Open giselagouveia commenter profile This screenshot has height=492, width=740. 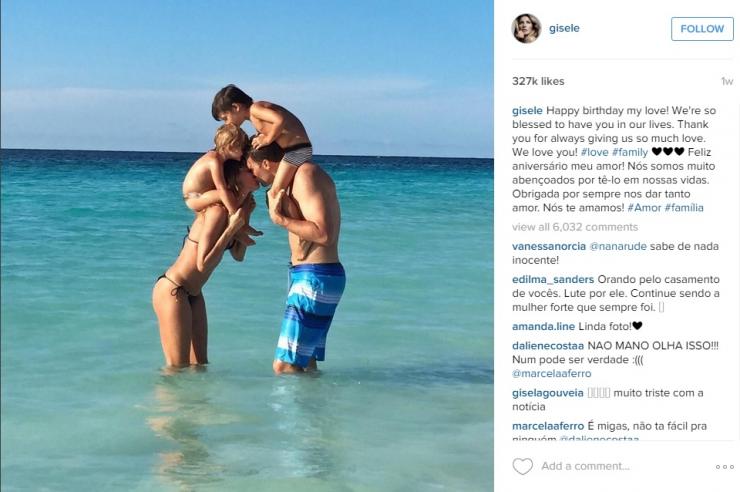coord(548,393)
